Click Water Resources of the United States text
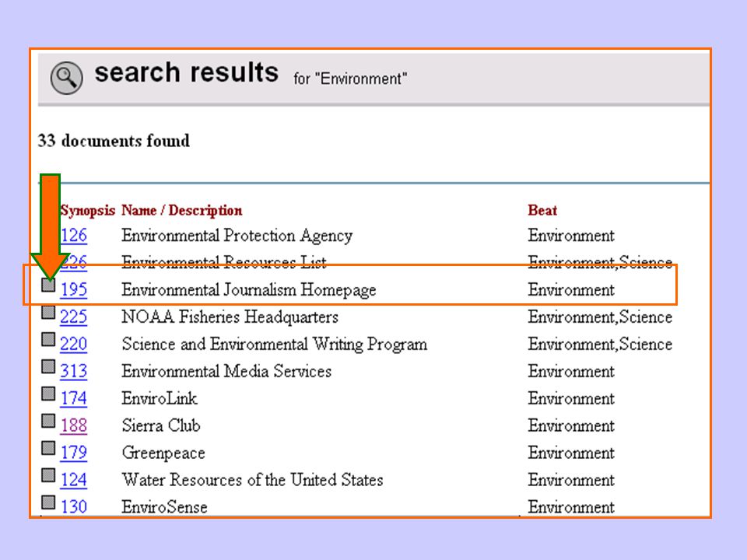The width and height of the screenshot is (747, 560). [252, 480]
